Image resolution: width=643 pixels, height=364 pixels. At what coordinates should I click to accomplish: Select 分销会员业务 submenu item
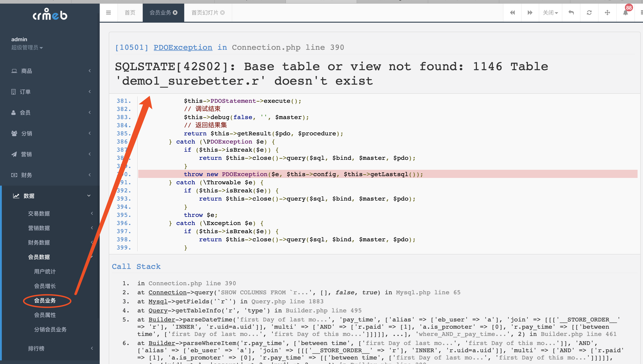(50, 330)
